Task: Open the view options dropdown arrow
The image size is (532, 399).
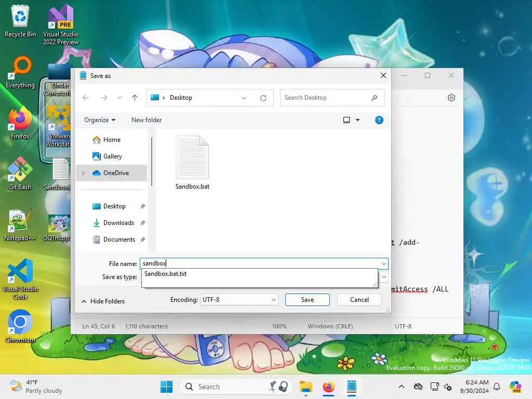Action: tap(357, 120)
